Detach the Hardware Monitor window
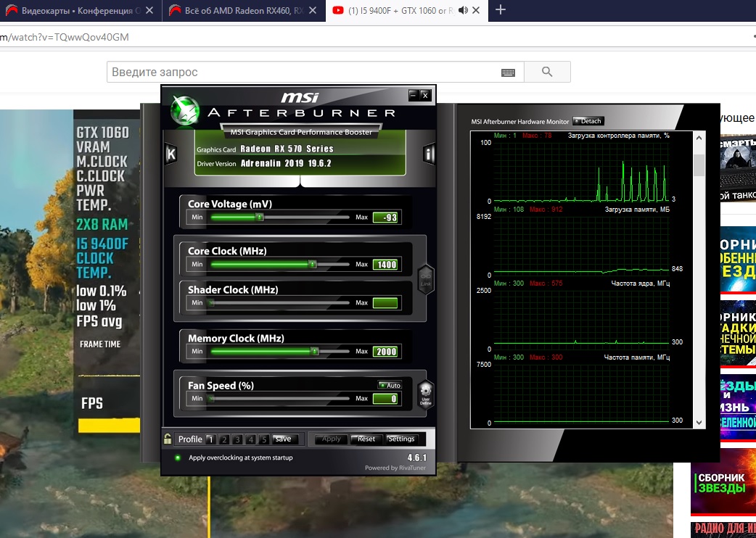This screenshot has width=756, height=538. coord(588,121)
